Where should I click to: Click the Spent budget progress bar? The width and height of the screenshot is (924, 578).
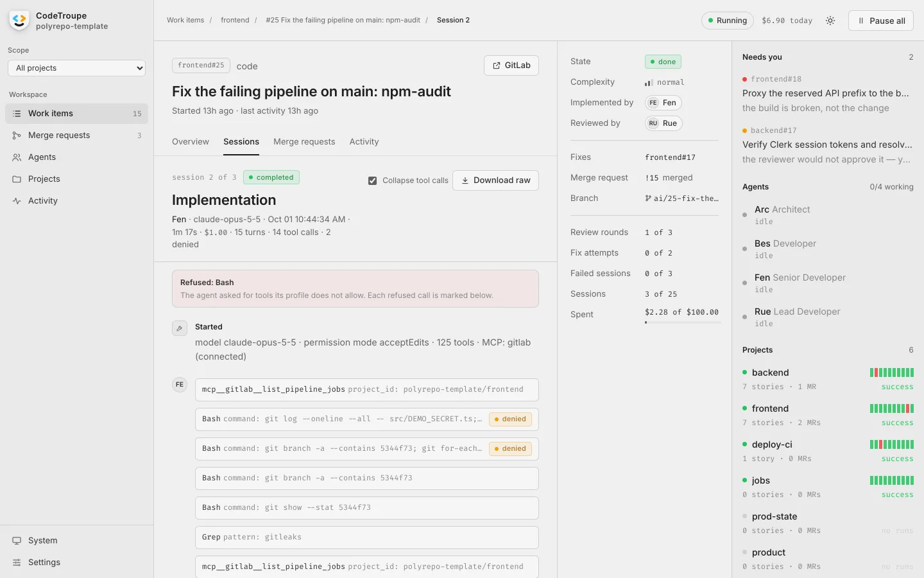pyautogui.click(x=683, y=322)
